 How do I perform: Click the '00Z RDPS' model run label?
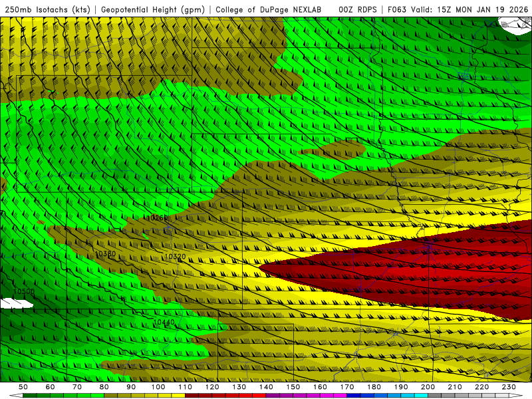pos(358,10)
